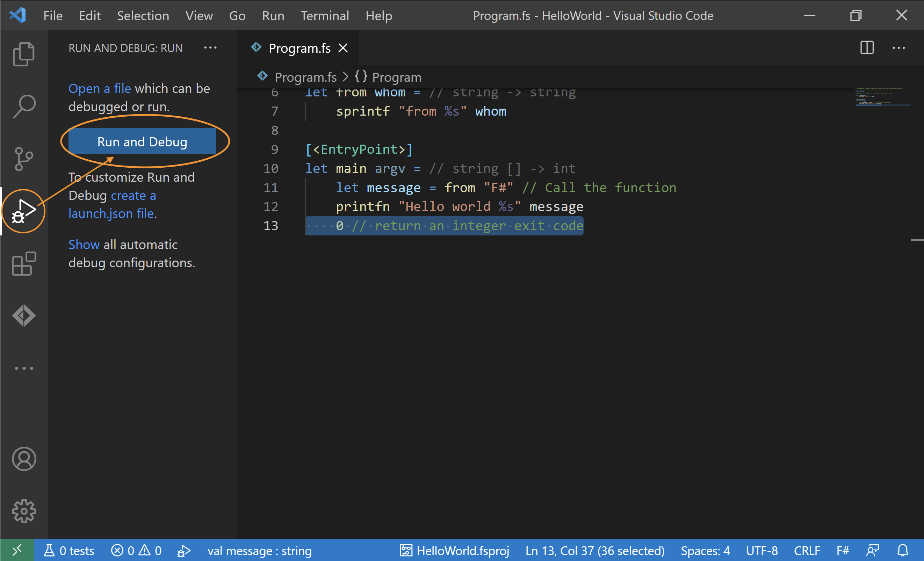Open the Explorer view in activity bar
Image resolution: width=924 pixels, height=561 pixels.
click(x=24, y=54)
